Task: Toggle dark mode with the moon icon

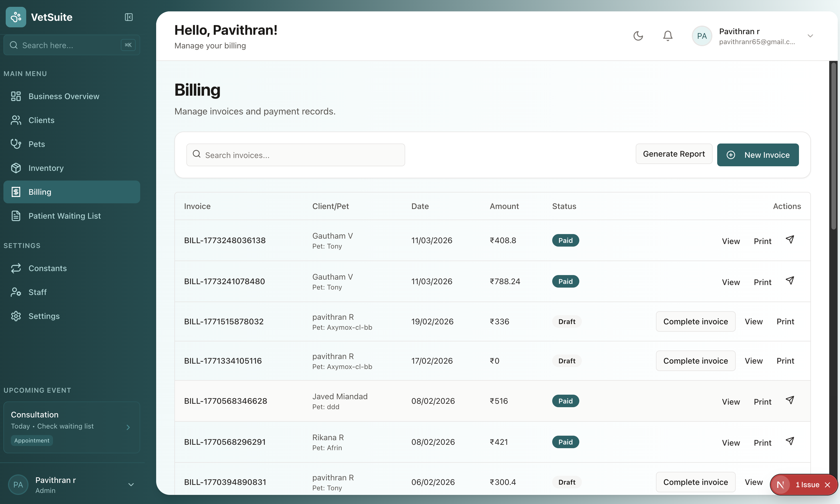Action: pos(638,35)
